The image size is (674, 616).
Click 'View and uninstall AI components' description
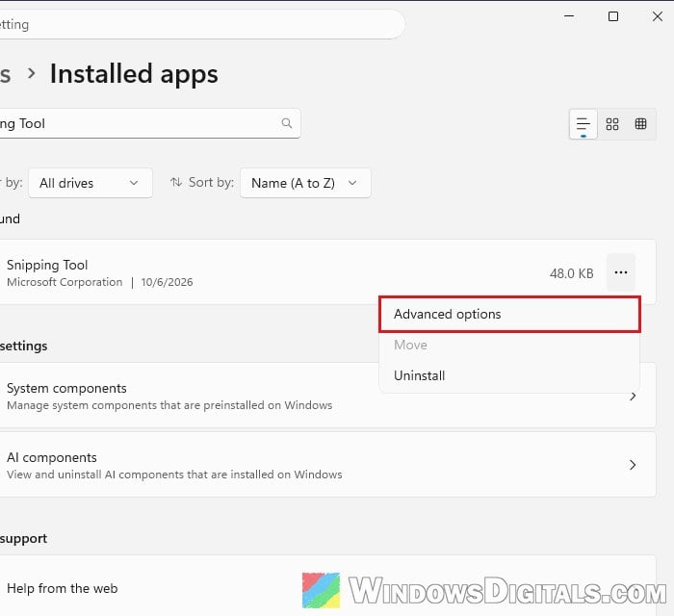click(174, 475)
